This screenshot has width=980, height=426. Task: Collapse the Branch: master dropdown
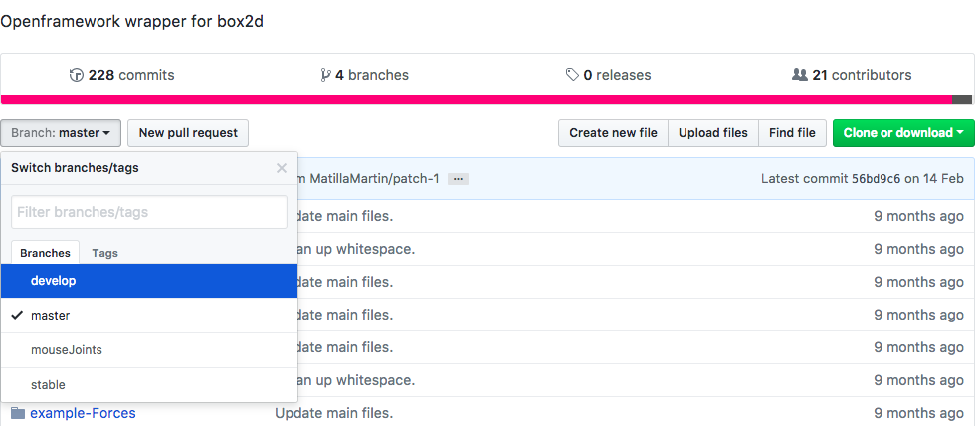coord(61,133)
